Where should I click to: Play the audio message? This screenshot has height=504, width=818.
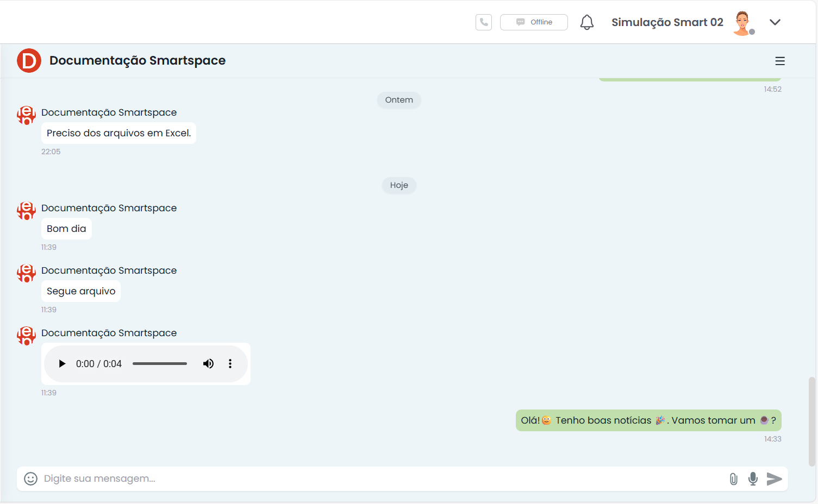tap(62, 364)
